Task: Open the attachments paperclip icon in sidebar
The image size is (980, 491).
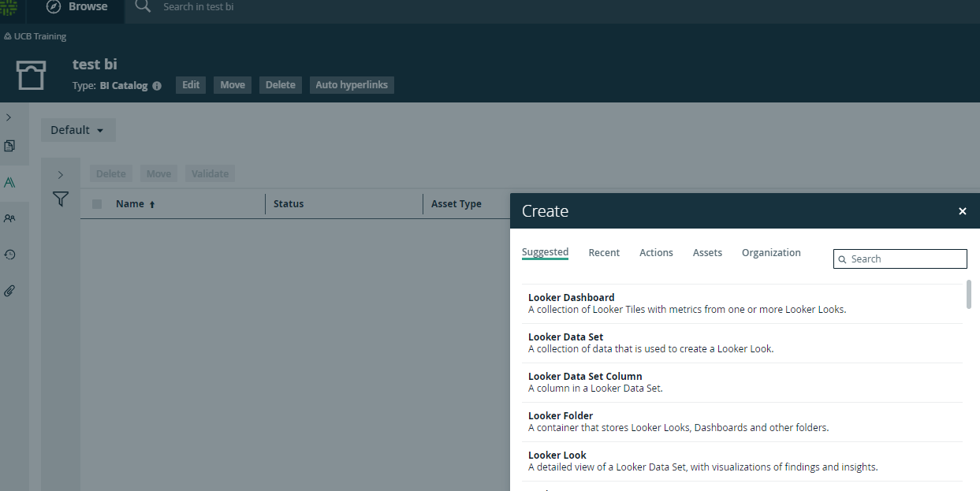Action: pos(9,291)
